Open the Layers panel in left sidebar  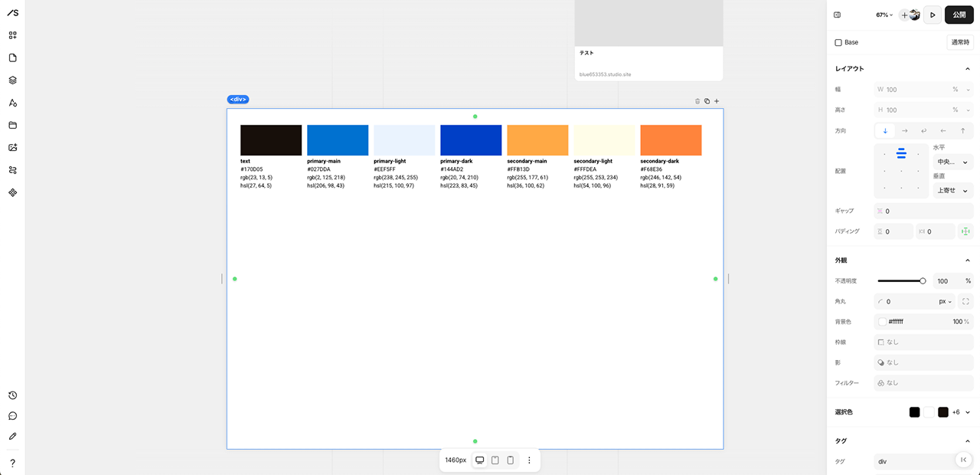point(12,80)
